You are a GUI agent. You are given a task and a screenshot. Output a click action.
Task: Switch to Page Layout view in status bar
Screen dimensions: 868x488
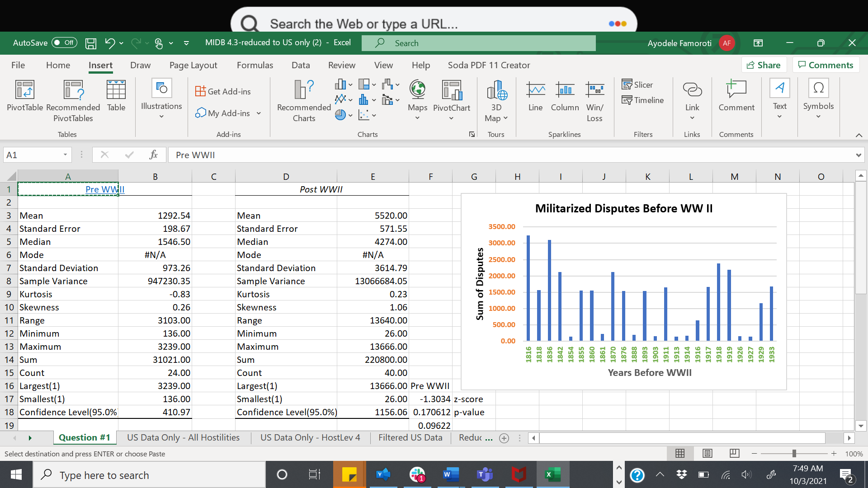point(708,453)
